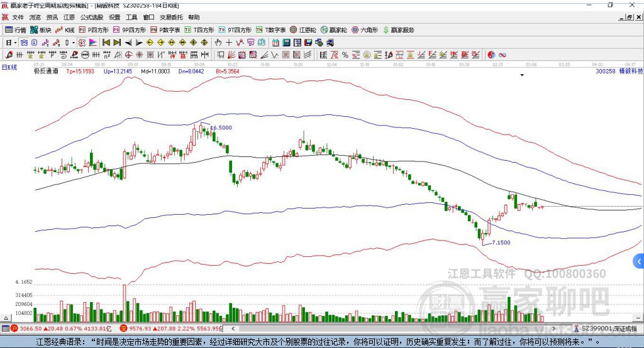Click the 日K线 period label

point(9,67)
